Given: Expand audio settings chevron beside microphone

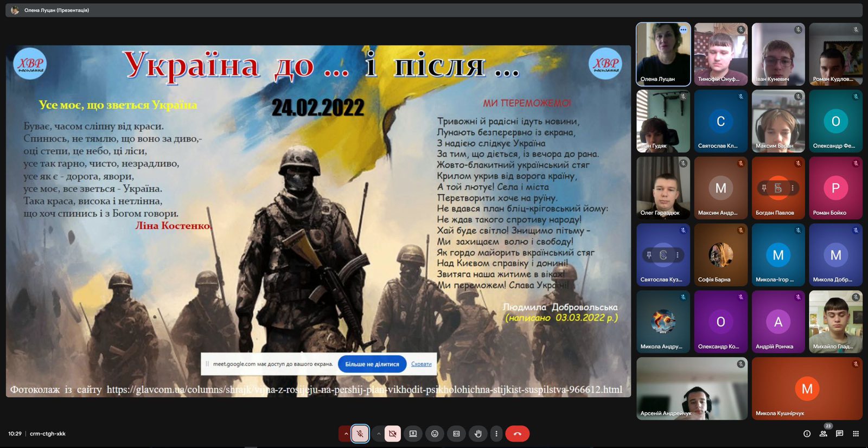Looking at the screenshot, I should [346, 434].
